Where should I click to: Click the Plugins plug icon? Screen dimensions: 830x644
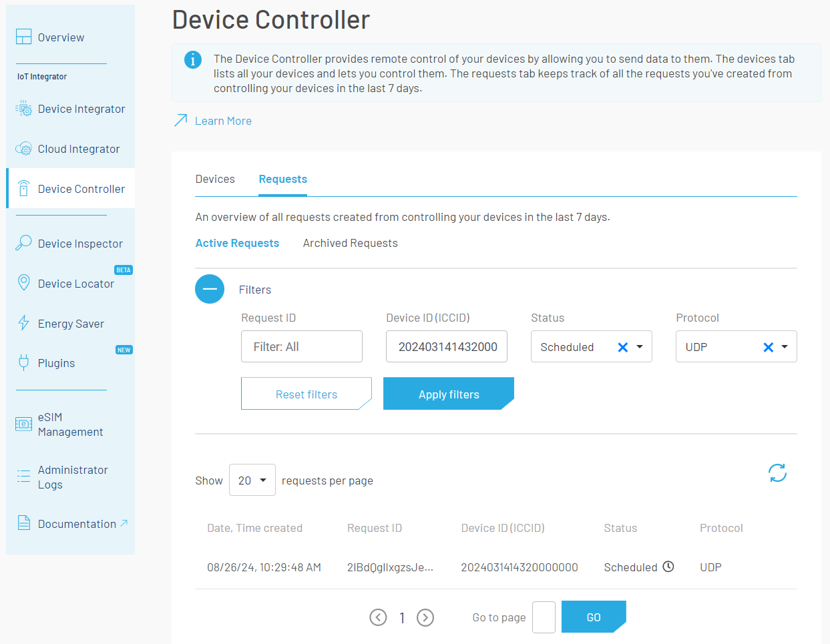click(x=23, y=362)
